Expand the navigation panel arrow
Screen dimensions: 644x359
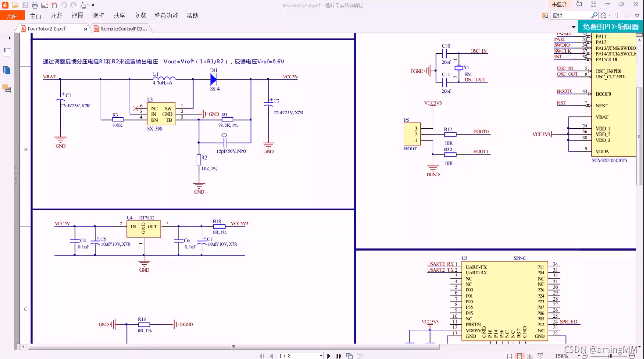click(x=10, y=38)
